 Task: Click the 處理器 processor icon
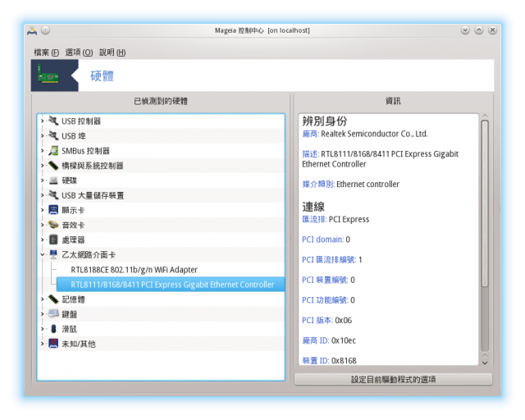[53, 240]
